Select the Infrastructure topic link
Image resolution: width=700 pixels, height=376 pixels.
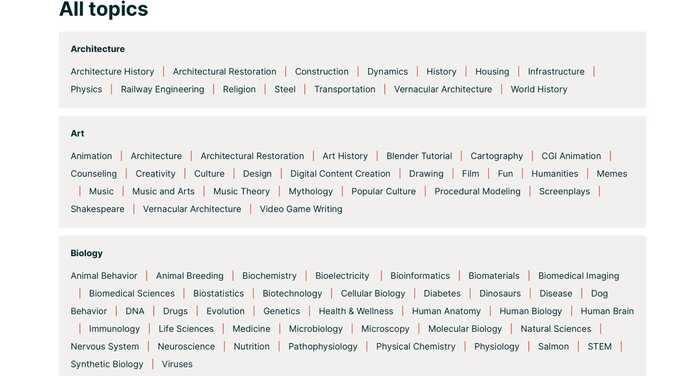556,71
